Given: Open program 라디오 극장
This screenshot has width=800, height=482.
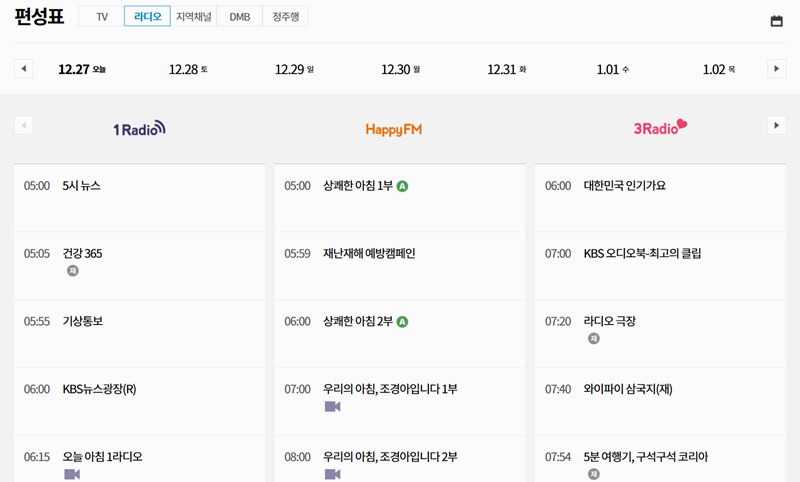Looking at the screenshot, I should pyautogui.click(x=610, y=321).
